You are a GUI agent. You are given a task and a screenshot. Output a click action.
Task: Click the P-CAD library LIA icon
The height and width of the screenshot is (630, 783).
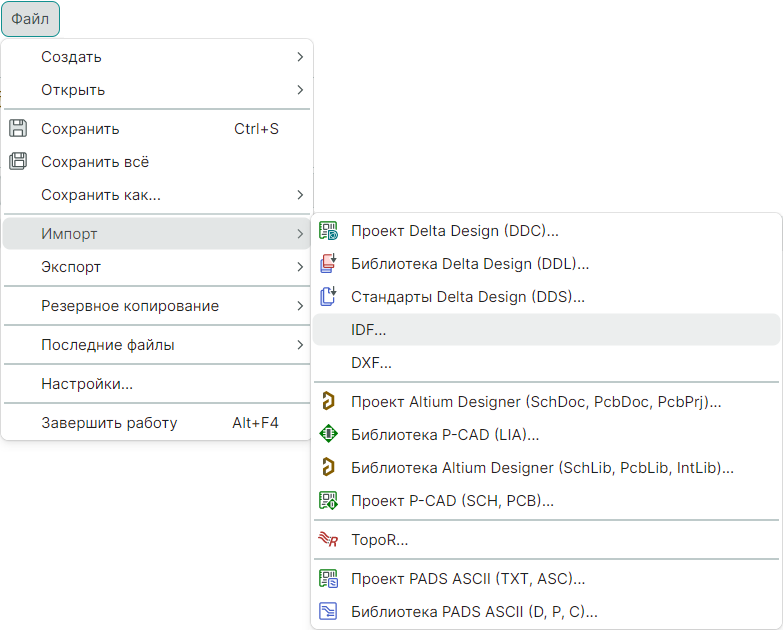coord(328,435)
